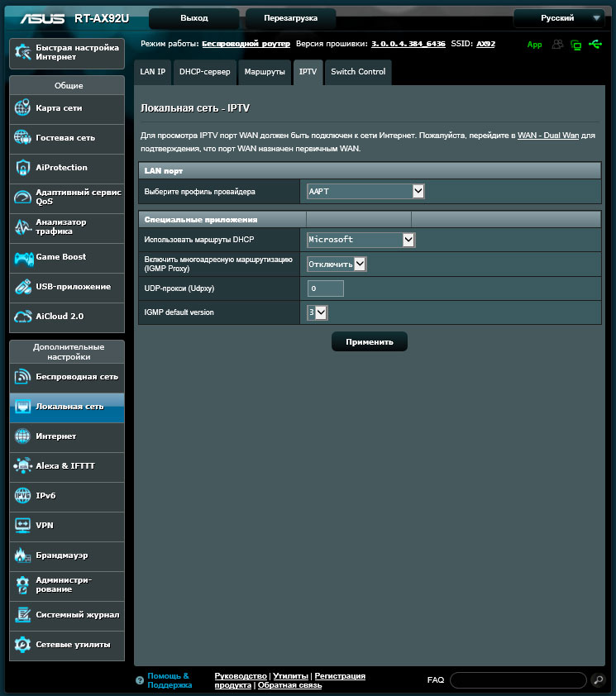
Task: Open AiProtection shield icon
Action: 22,167
